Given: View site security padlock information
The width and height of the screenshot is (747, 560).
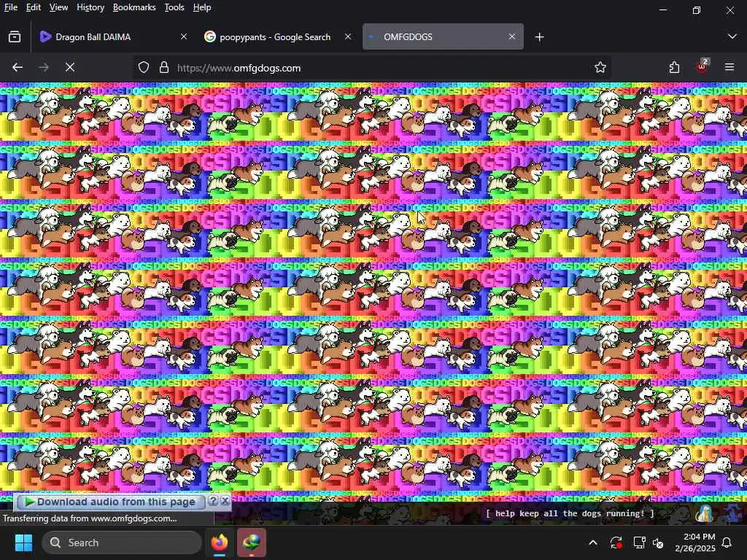Looking at the screenshot, I should (x=164, y=68).
